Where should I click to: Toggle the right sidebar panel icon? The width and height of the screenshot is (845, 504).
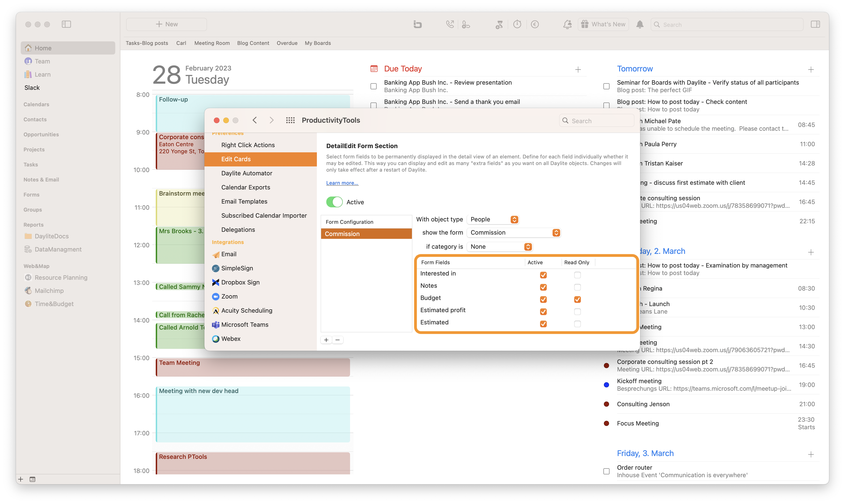[x=815, y=24]
